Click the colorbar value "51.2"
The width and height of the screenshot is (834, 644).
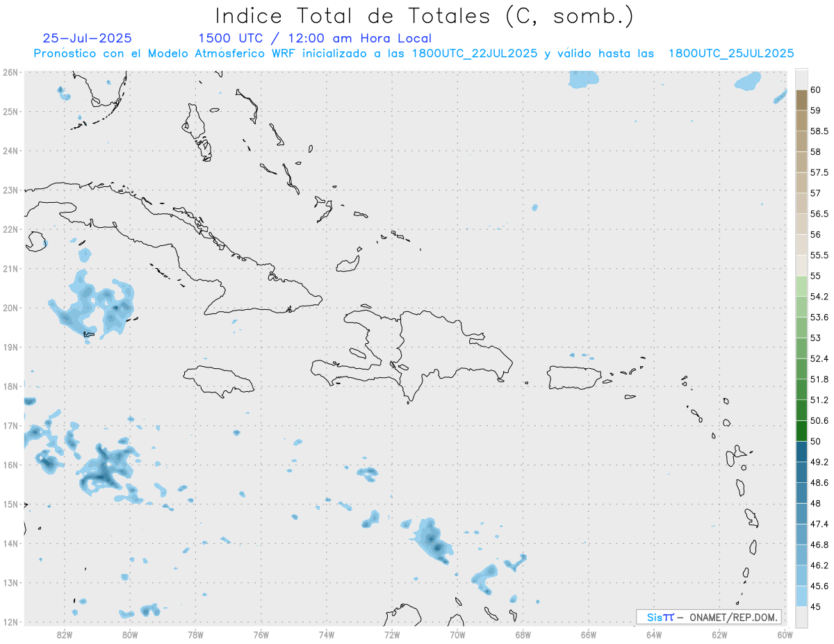point(819,400)
